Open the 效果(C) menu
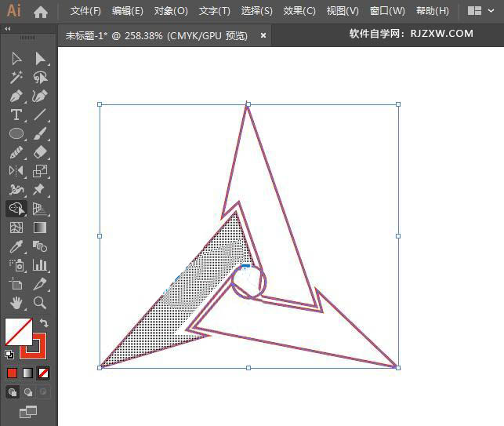Viewport: 504px width, 426px height. (299, 11)
